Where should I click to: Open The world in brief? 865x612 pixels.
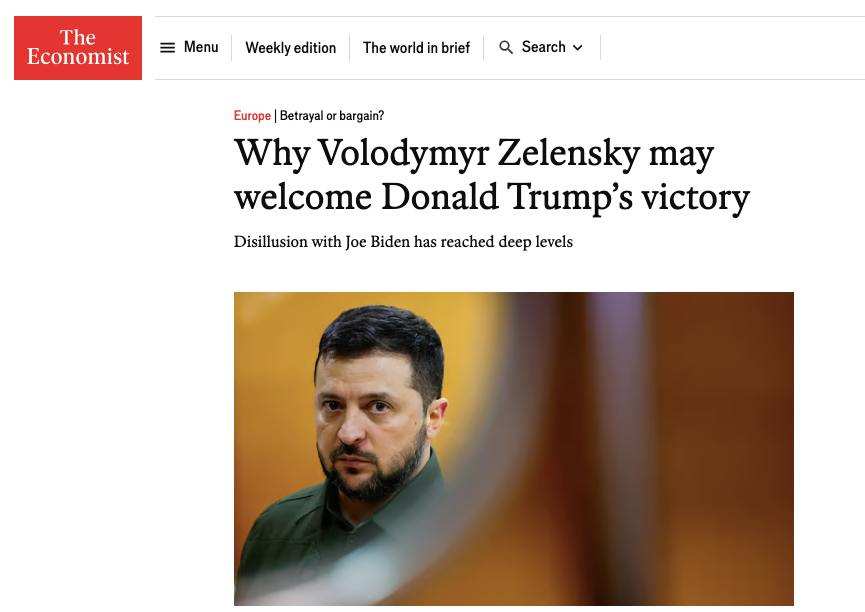pos(416,48)
